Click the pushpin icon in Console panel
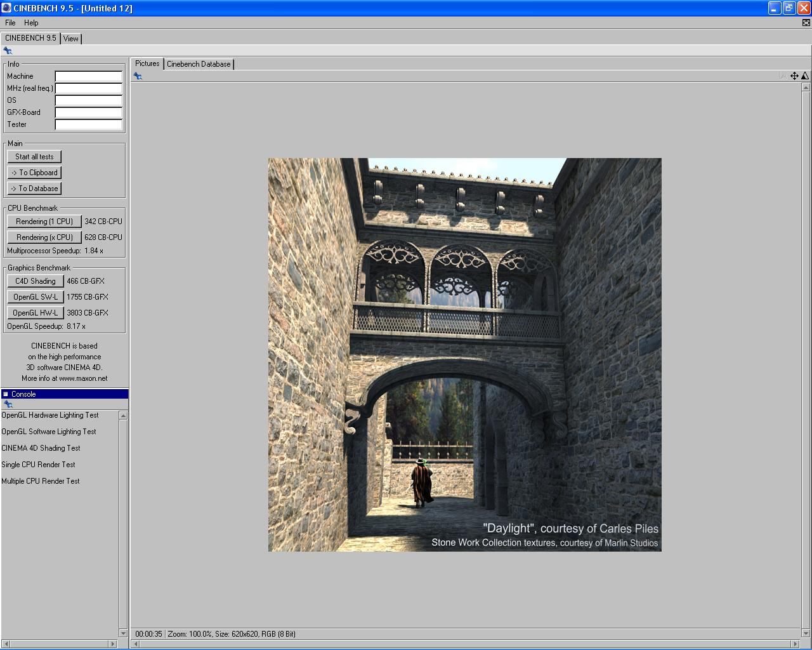Image resolution: width=812 pixels, height=650 pixels. (8, 404)
